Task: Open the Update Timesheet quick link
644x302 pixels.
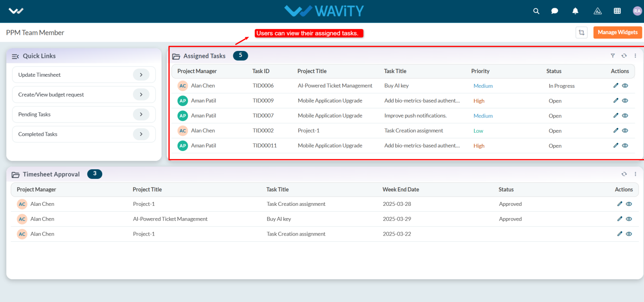Action: click(x=84, y=75)
